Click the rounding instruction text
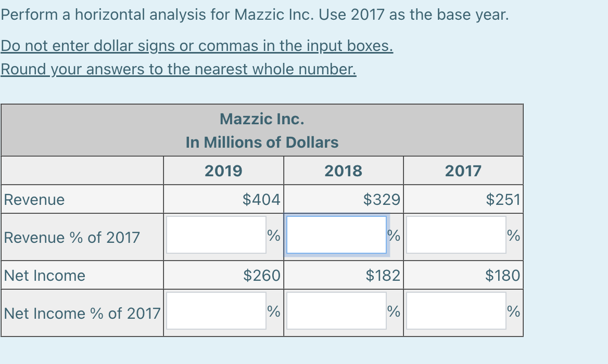 (x=179, y=69)
